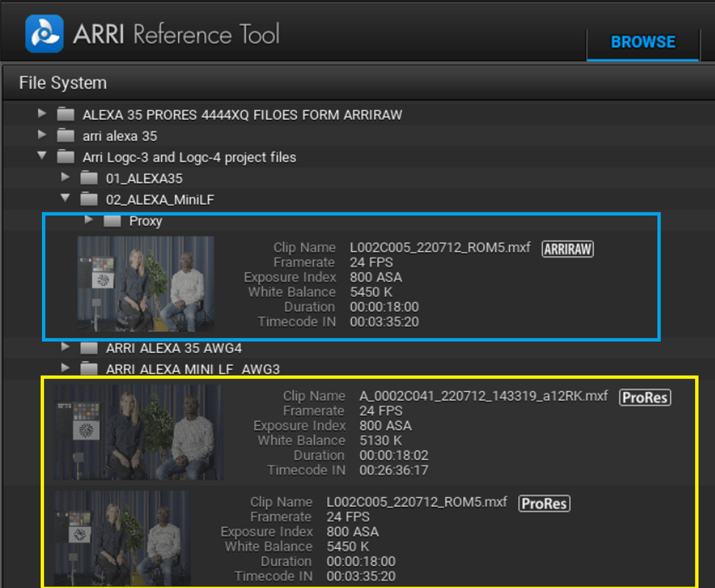Collapse the 02_ALEXA_MiniLF folder
Image resolution: width=715 pixels, height=588 pixels.
click(x=65, y=198)
